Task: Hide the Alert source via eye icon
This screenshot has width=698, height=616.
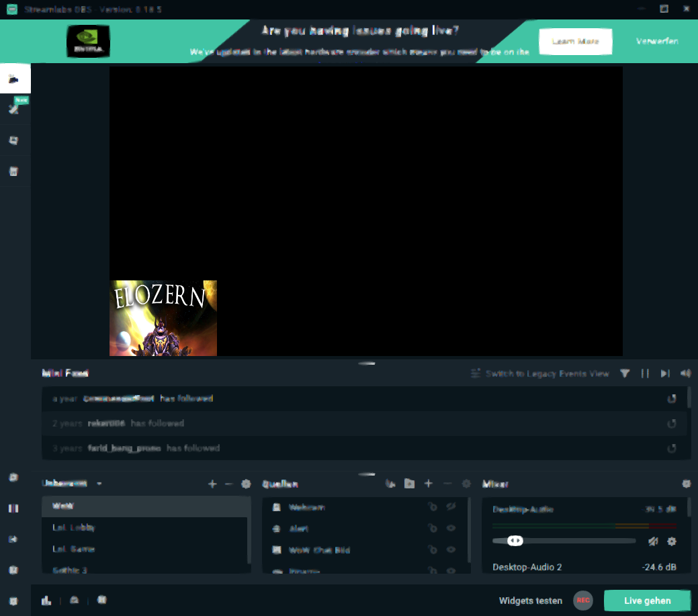Action: coord(451,529)
